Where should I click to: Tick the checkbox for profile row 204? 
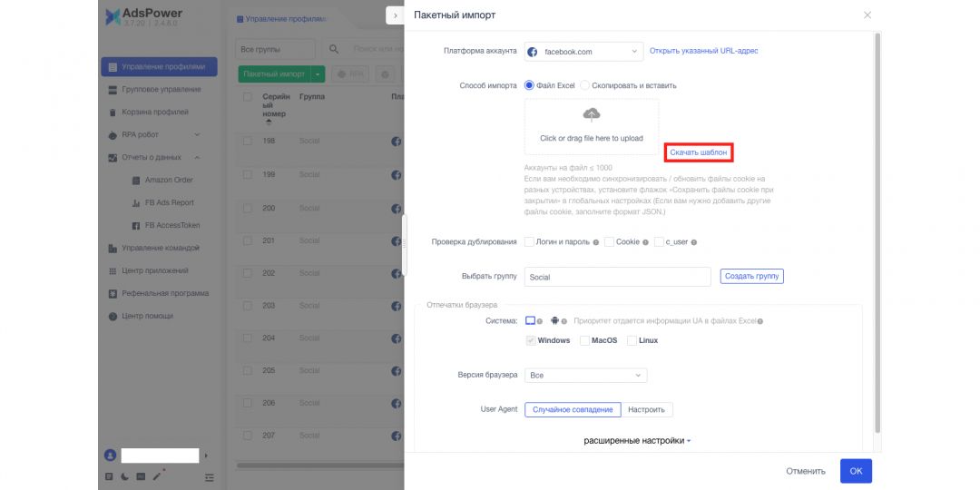click(248, 338)
